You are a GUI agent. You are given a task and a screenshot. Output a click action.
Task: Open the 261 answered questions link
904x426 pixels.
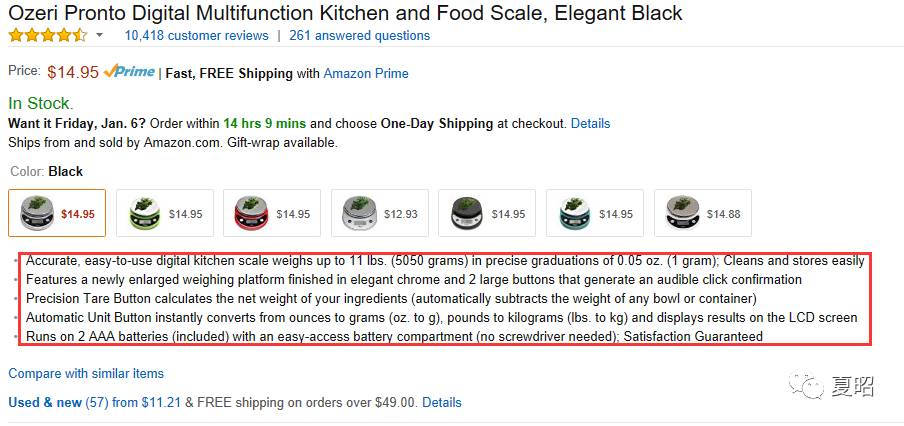(359, 35)
